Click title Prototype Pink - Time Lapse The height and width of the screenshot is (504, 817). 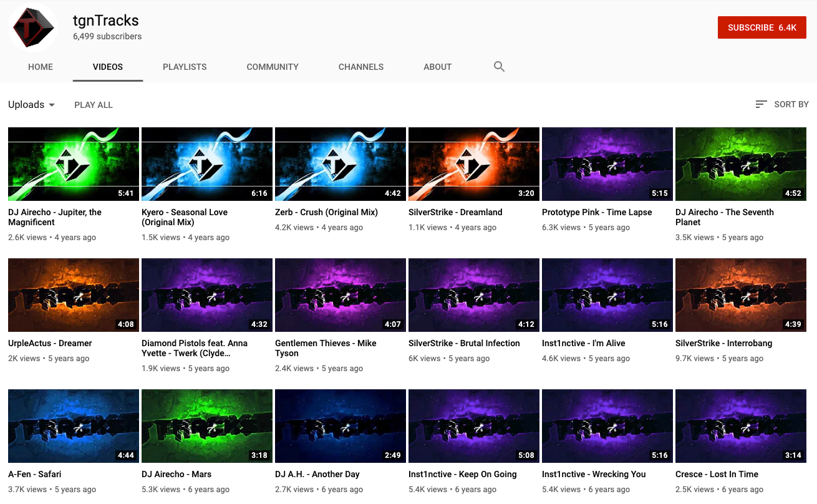pos(597,212)
